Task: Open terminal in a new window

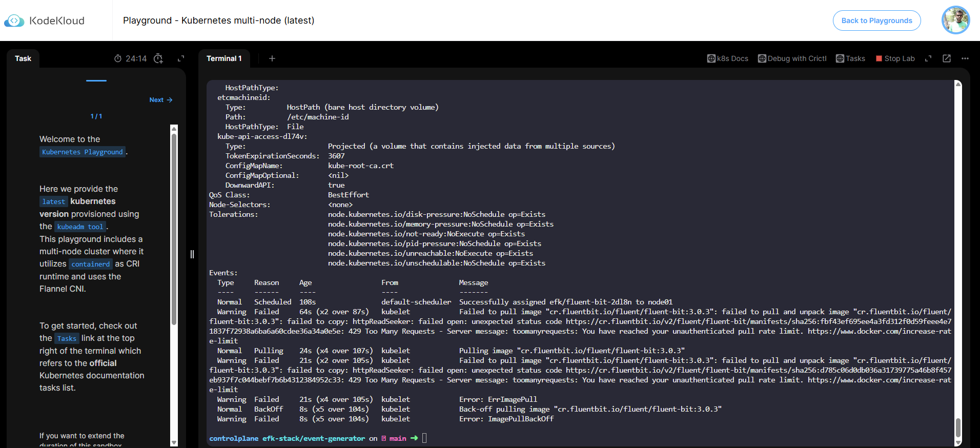Action: point(947,58)
